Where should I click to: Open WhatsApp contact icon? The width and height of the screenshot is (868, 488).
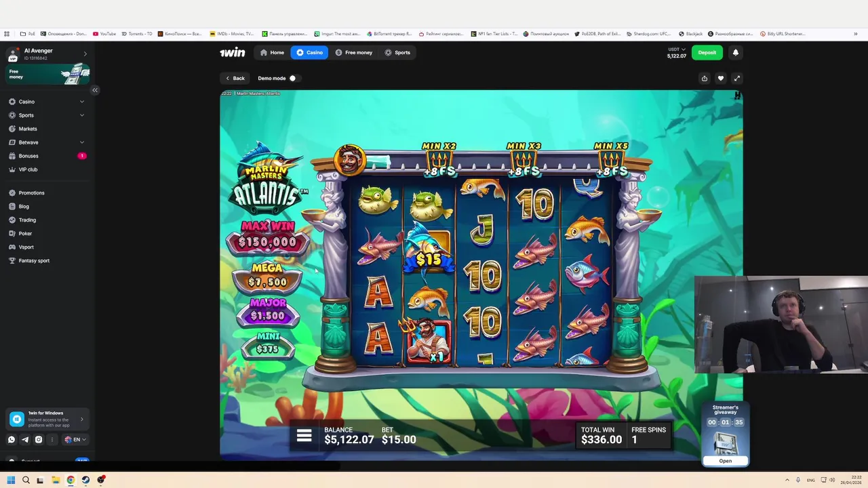point(12,439)
